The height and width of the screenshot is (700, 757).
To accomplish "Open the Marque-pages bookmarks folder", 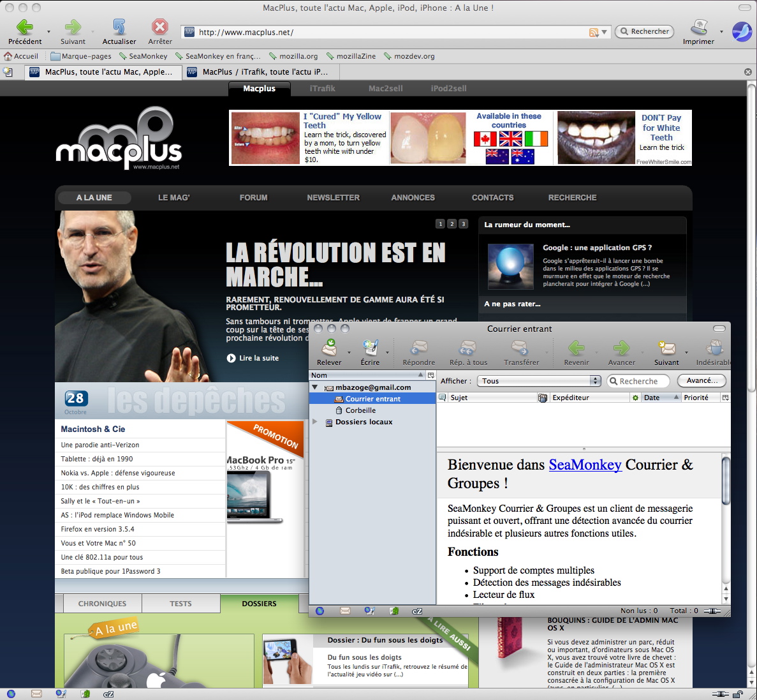I will (x=81, y=56).
